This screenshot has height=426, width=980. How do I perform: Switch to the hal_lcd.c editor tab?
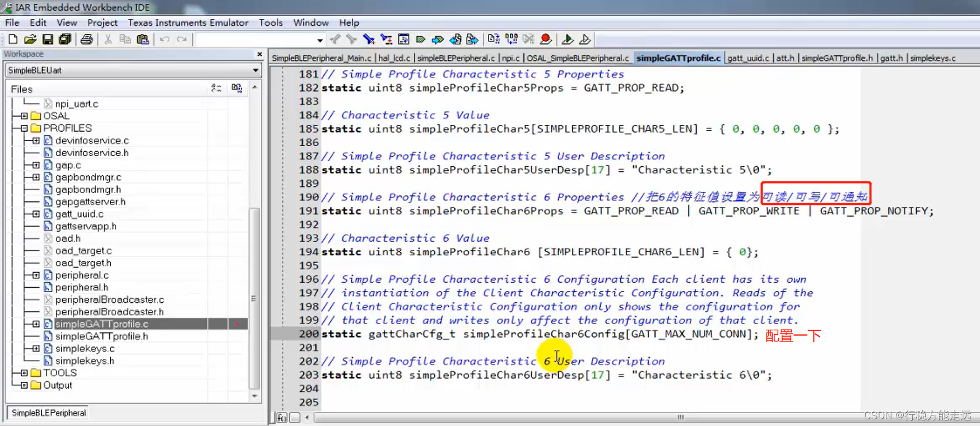(394, 58)
